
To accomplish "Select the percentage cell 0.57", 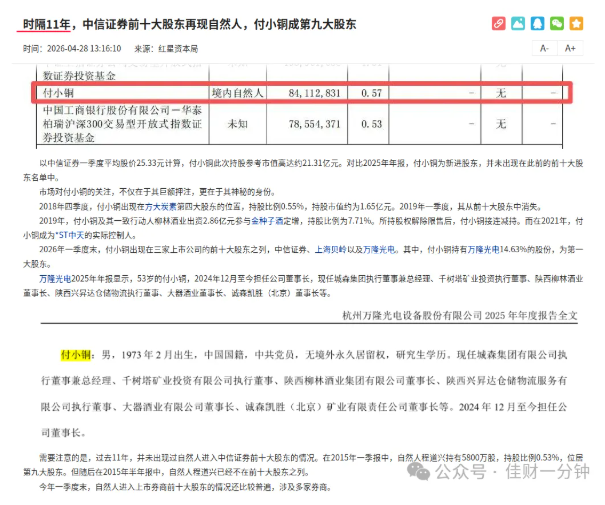I will coord(371,93).
